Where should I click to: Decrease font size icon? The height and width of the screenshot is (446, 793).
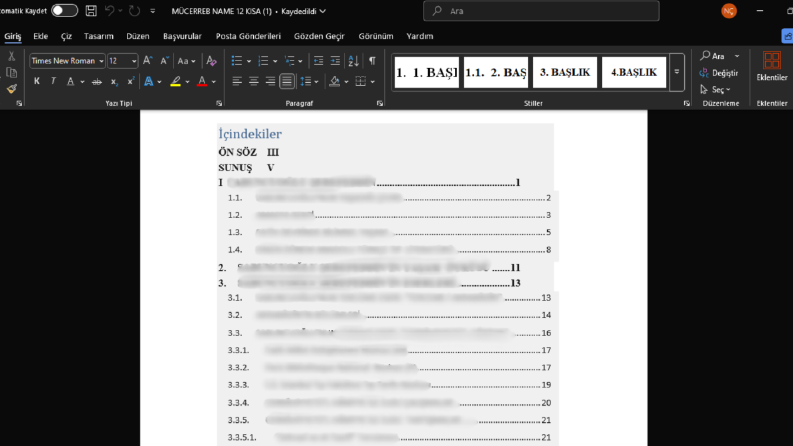pos(164,61)
